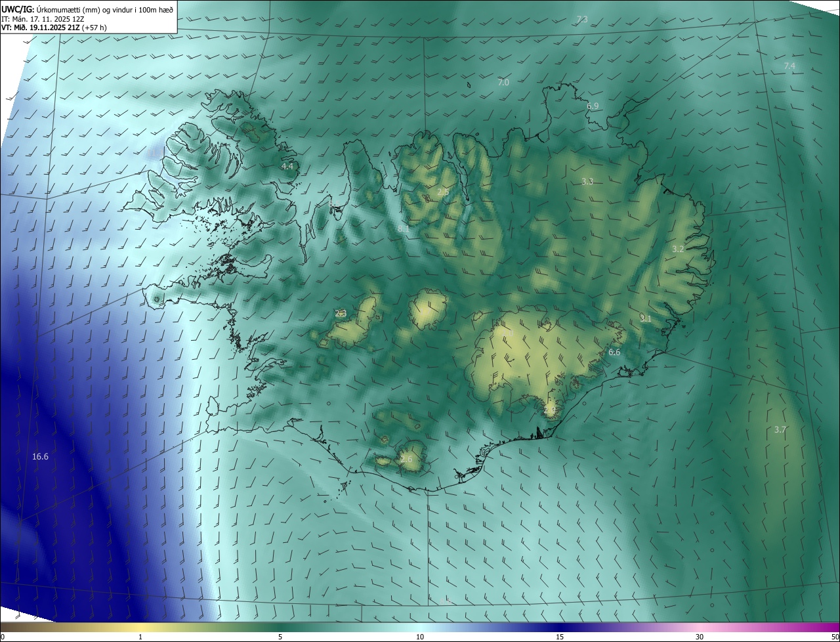Click the 7.3 value label on the map

point(582,20)
